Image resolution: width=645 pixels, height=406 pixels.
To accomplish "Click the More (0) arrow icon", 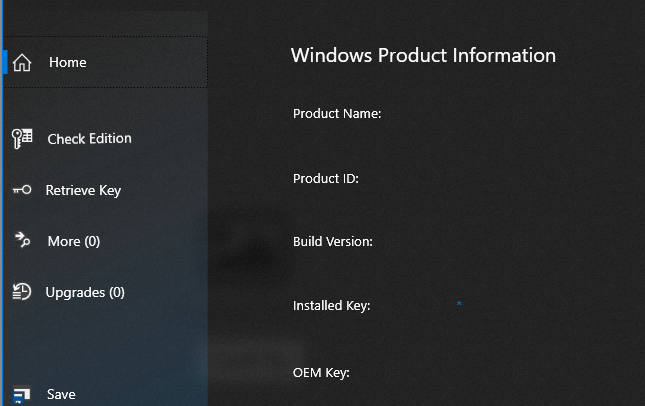I will tap(22, 240).
